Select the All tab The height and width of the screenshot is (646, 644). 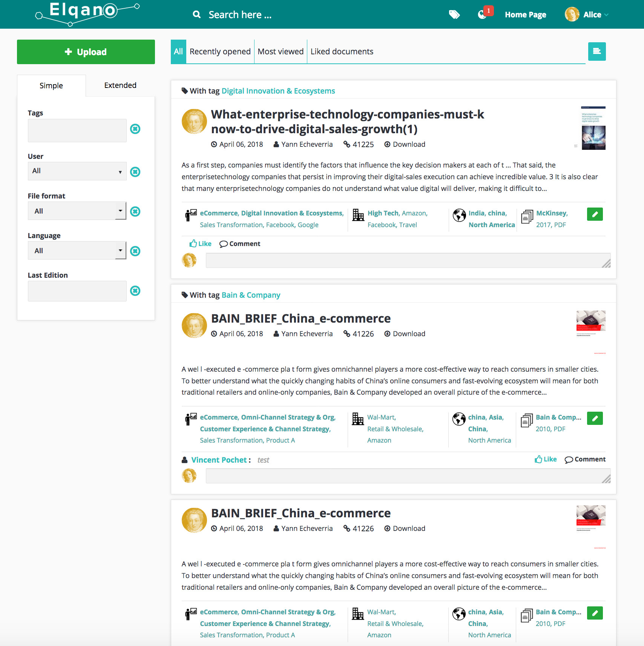coord(178,52)
